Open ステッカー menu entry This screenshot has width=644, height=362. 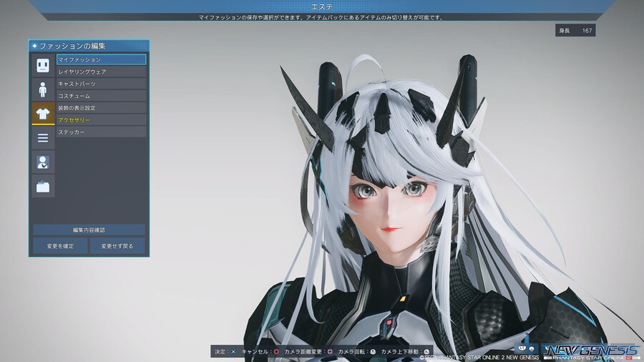pyautogui.click(x=101, y=132)
